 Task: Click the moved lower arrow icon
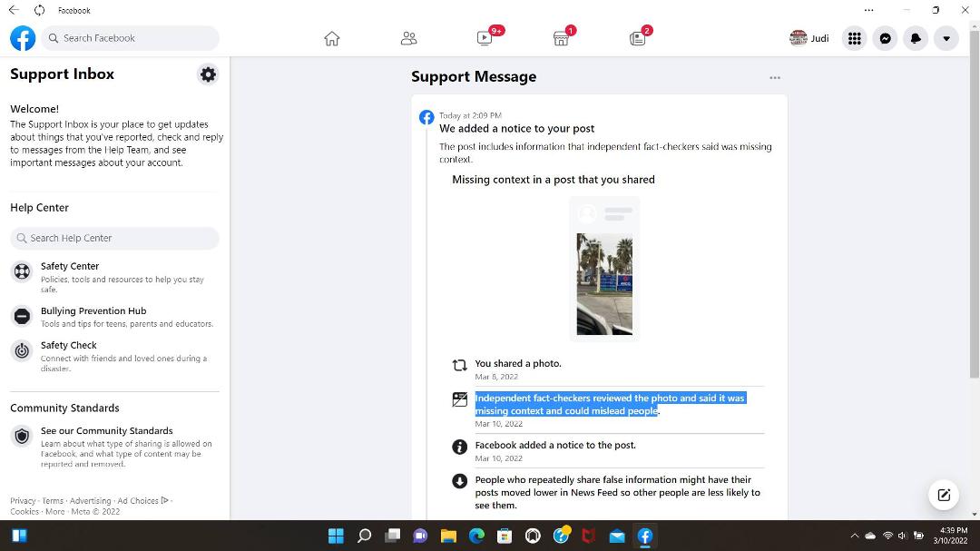tap(459, 481)
